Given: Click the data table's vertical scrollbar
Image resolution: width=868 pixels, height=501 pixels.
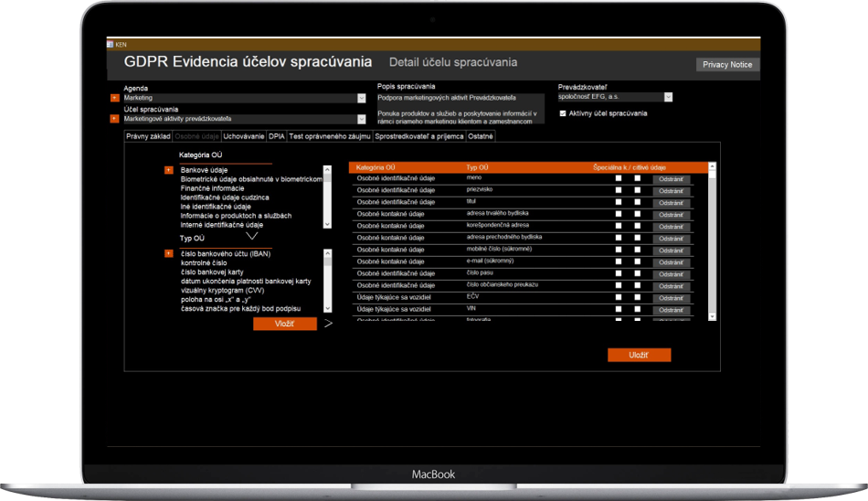Looking at the screenshot, I should point(713,242).
